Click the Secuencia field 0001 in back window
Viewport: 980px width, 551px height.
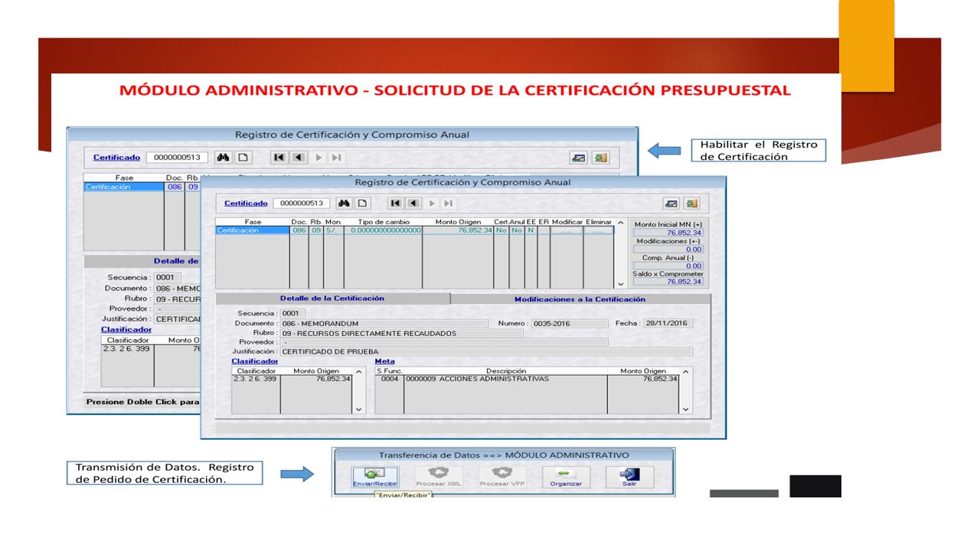[167, 277]
